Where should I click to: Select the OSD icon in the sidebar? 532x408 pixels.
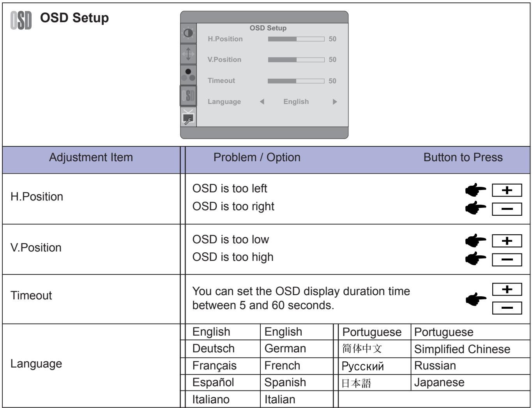pos(188,96)
